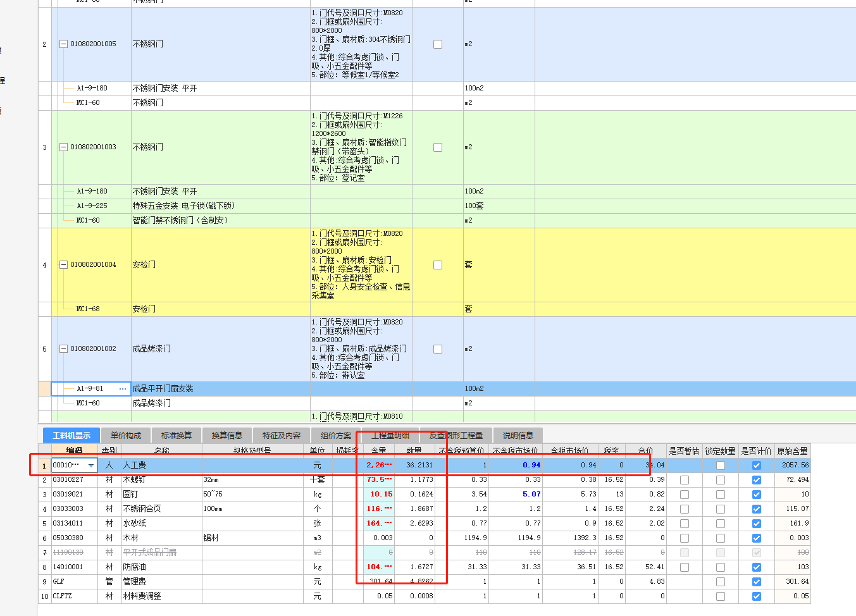Click the 防腐油 name cell

click(x=161, y=567)
